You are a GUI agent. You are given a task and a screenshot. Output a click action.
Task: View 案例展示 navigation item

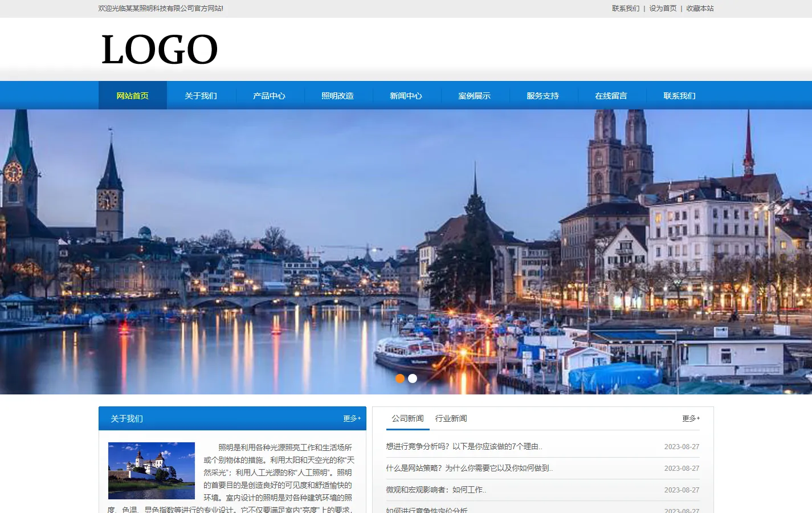coord(475,96)
